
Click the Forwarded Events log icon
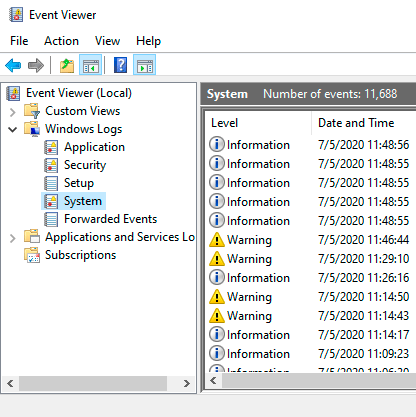pos(51,219)
